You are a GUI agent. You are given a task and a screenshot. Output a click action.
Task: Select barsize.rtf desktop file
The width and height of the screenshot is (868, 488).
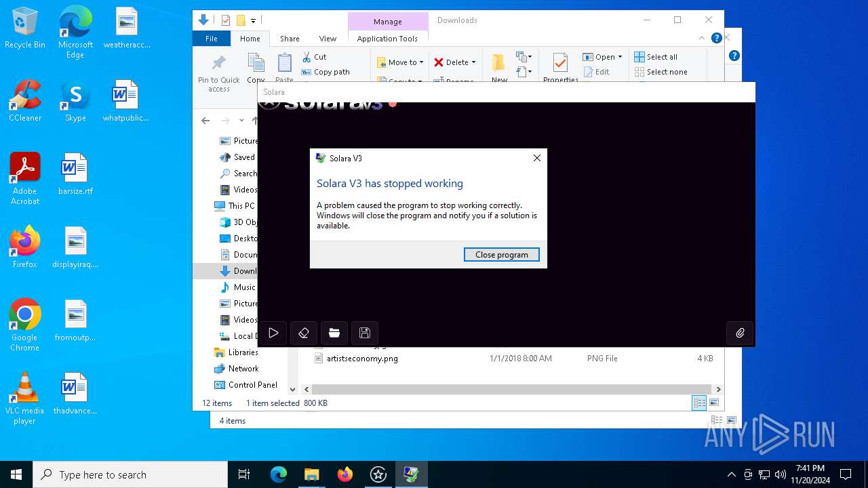(75, 174)
